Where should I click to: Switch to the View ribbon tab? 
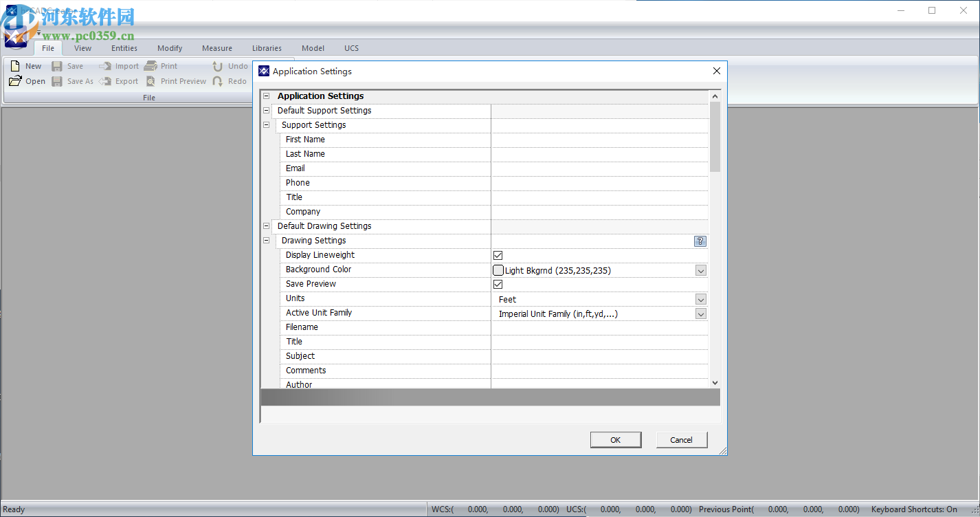[x=82, y=48]
